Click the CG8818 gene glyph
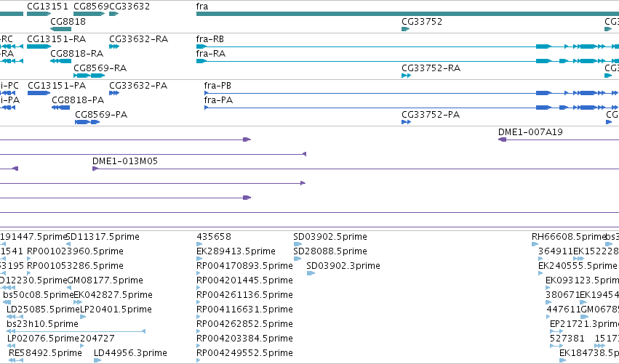 pos(61,29)
